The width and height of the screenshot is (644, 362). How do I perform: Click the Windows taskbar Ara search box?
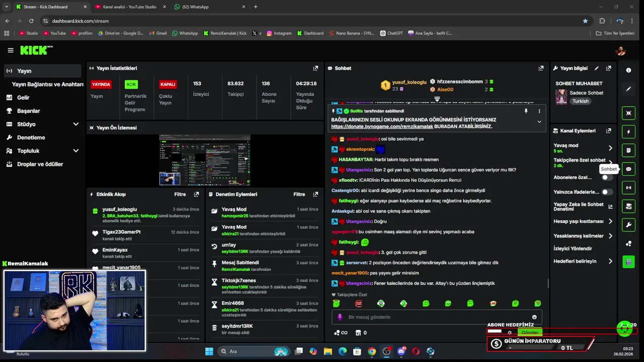[x=255, y=351]
